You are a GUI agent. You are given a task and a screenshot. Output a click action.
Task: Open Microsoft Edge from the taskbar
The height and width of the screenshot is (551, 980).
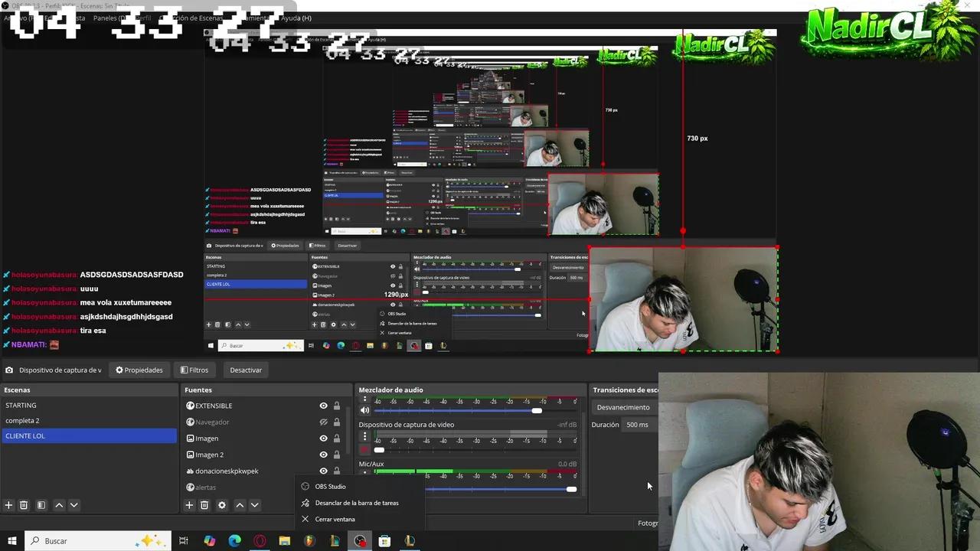click(x=235, y=541)
